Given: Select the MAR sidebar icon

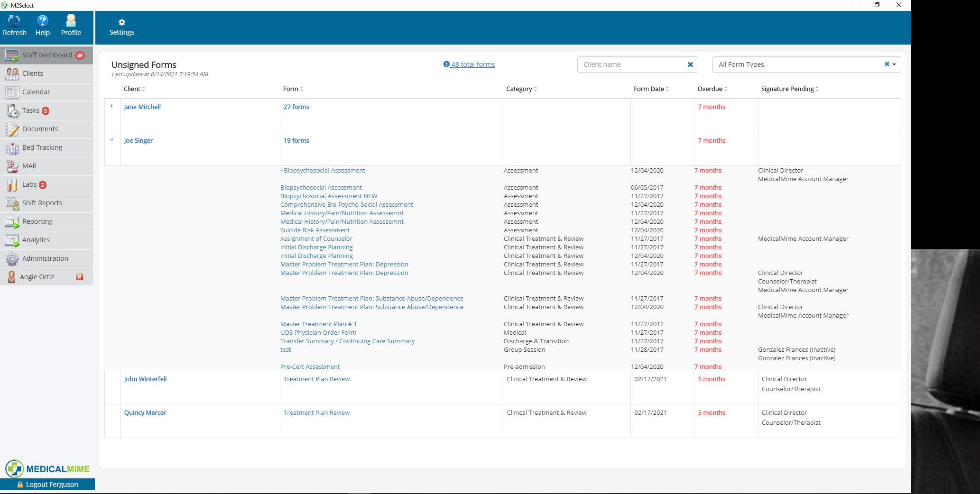Looking at the screenshot, I should click(x=29, y=166).
